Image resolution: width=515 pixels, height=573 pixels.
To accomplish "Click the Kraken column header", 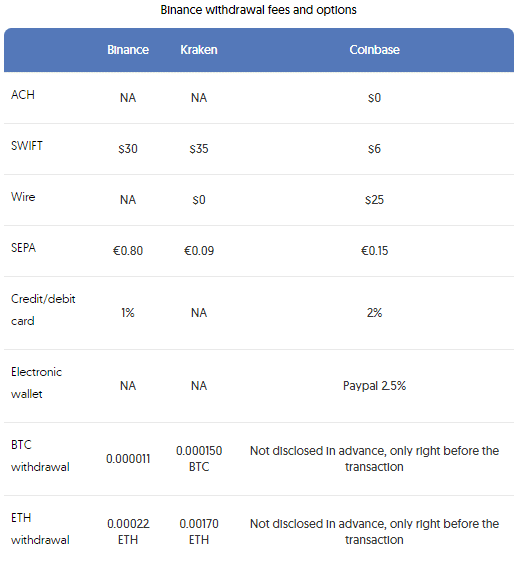I will coord(199,50).
